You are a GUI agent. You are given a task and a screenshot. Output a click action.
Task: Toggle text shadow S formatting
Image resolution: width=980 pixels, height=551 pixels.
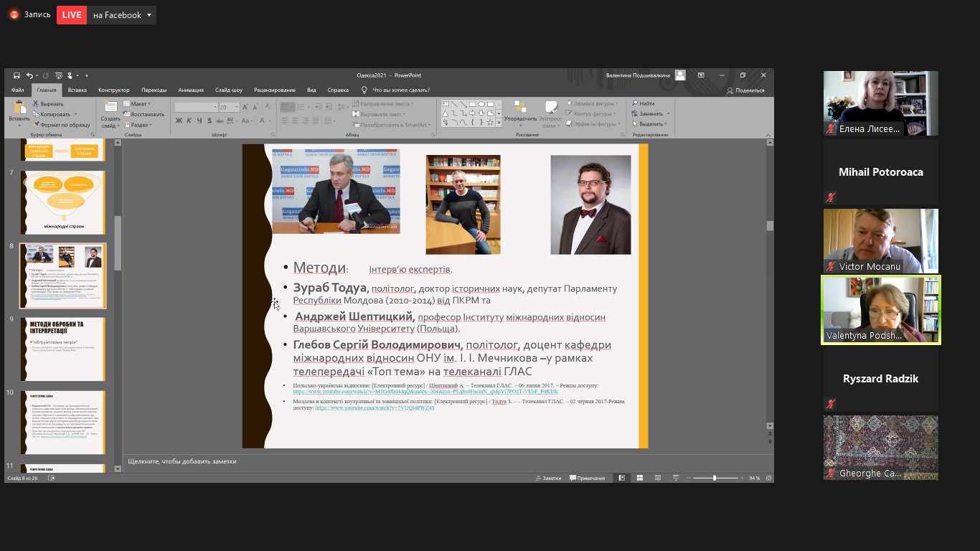[209, 121]
